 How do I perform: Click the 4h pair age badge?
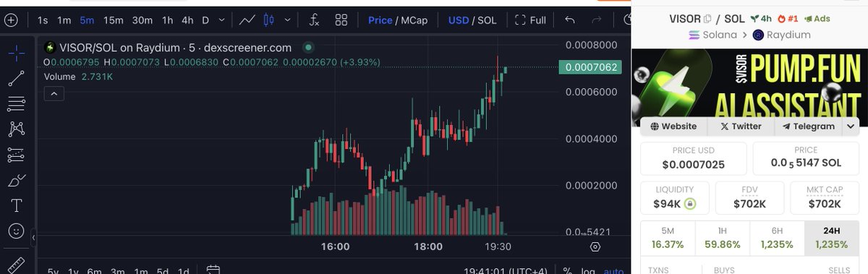tap(762, 19)
